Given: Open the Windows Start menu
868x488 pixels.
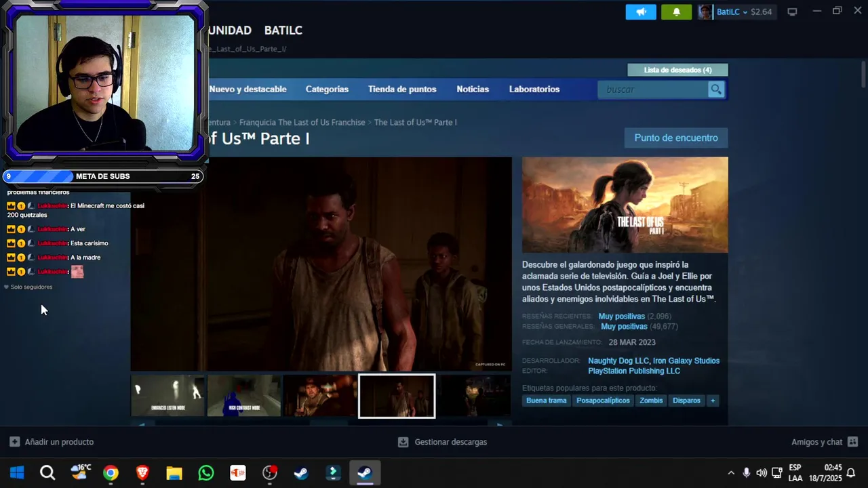Looking at the screenshot, I should tap(17, 472).
